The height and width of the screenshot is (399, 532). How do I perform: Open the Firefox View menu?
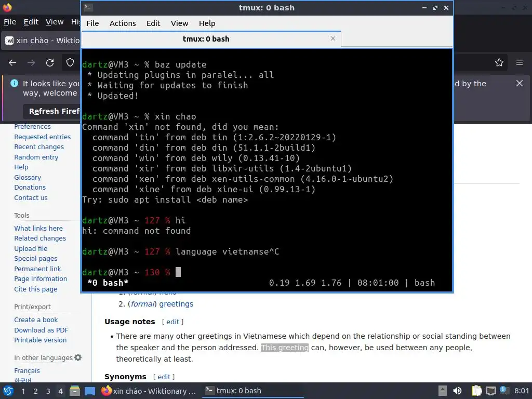pyautogui.click(x=55, y=22)
